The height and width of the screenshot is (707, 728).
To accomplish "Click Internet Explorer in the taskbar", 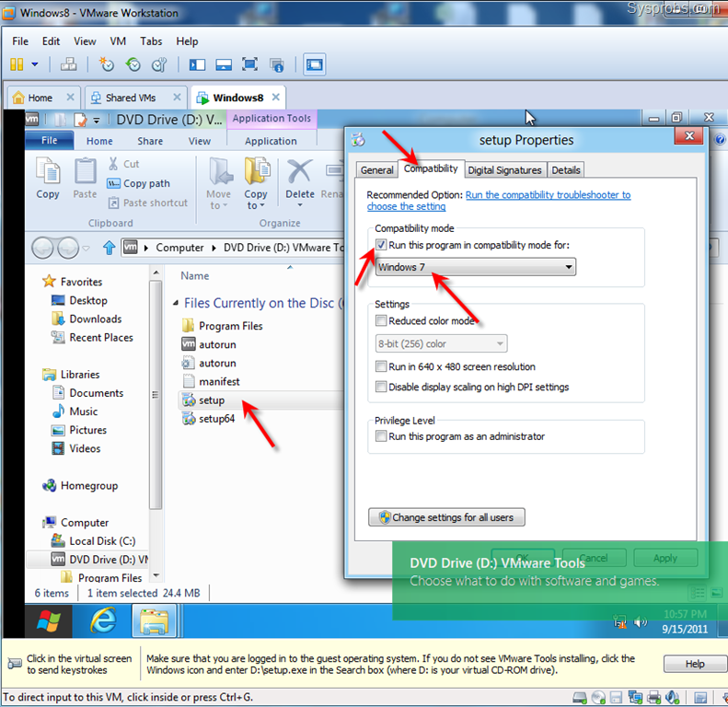I will point(103,621).
